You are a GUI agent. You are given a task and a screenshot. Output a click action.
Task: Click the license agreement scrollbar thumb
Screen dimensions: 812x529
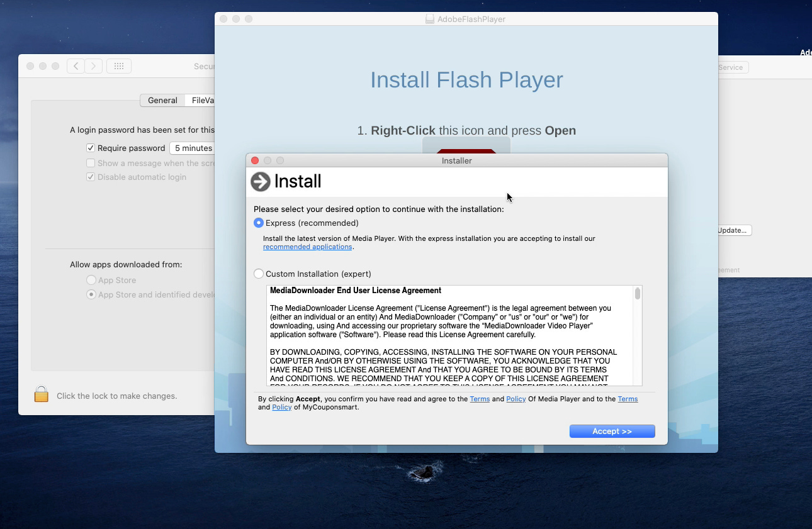(638, 294)
